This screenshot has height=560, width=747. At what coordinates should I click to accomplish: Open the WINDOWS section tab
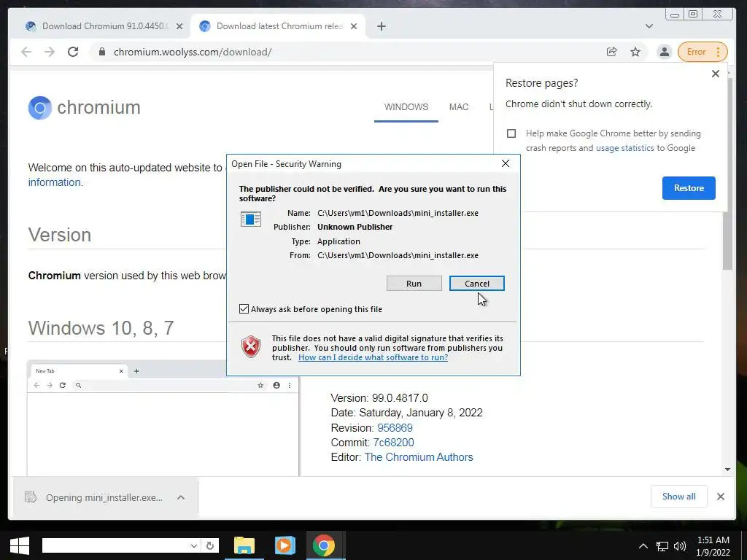(x=406, y=107)
